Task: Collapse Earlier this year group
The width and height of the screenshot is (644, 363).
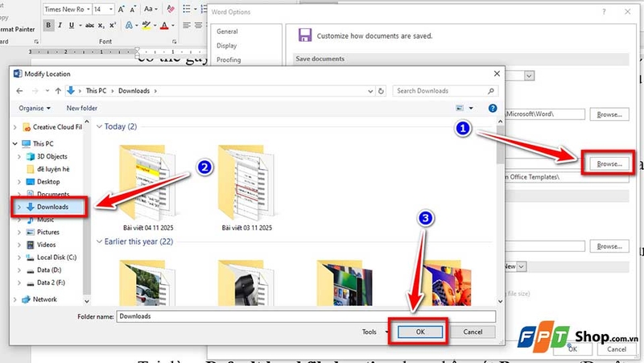Action: click(99, 241)
